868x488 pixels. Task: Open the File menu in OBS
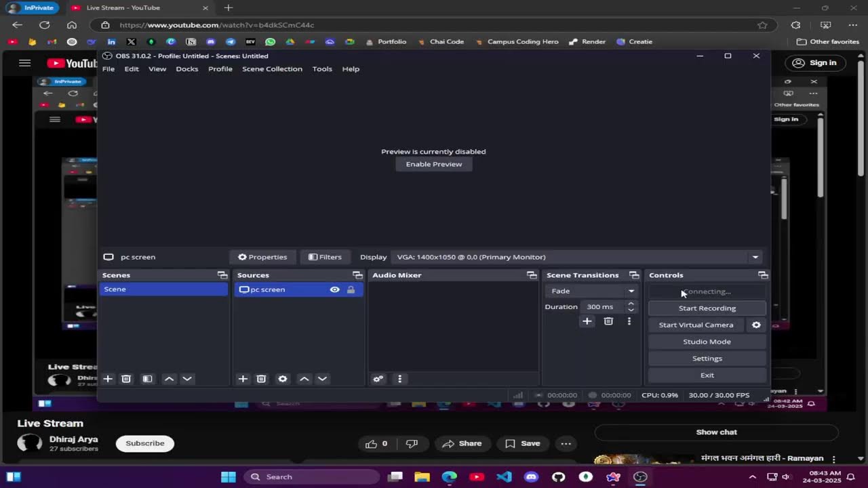108,68
